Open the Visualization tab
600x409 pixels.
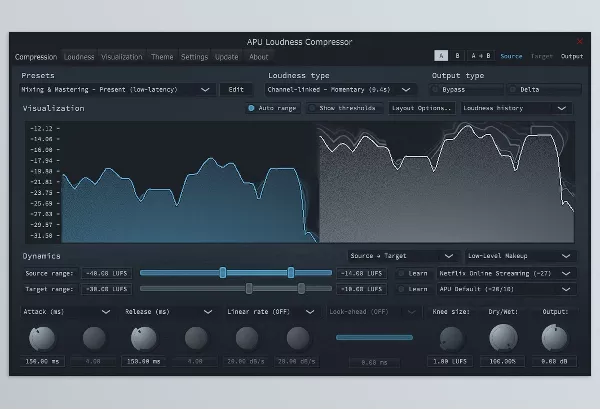click(122, 57)
